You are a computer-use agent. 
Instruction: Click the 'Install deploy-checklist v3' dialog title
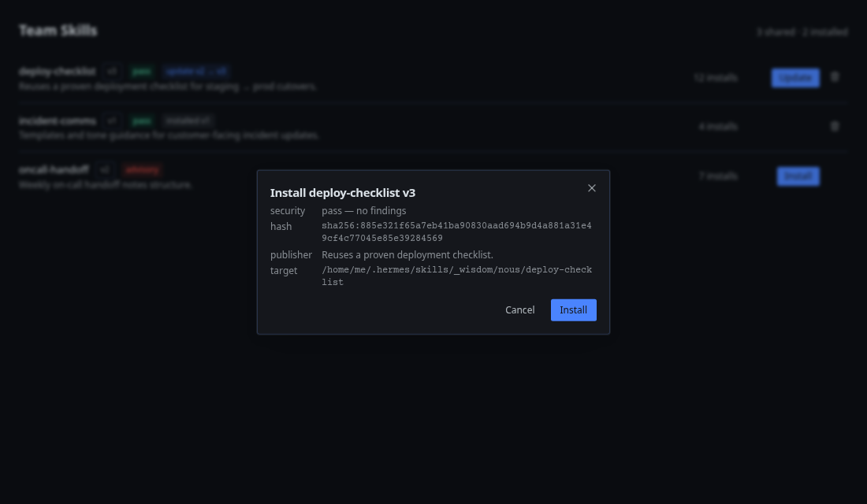(343, 193)
